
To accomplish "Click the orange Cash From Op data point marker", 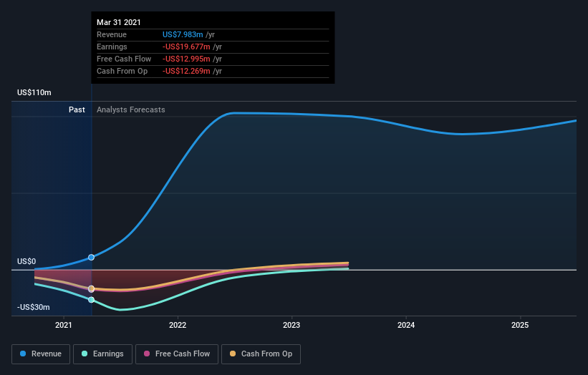I will pos(91,288).
